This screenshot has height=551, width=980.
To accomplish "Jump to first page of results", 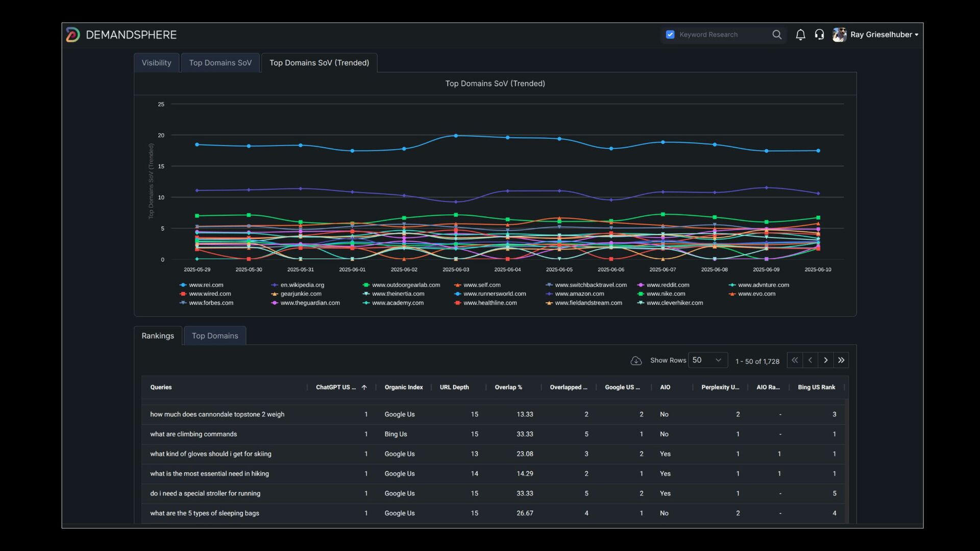I will coord(795,360).
